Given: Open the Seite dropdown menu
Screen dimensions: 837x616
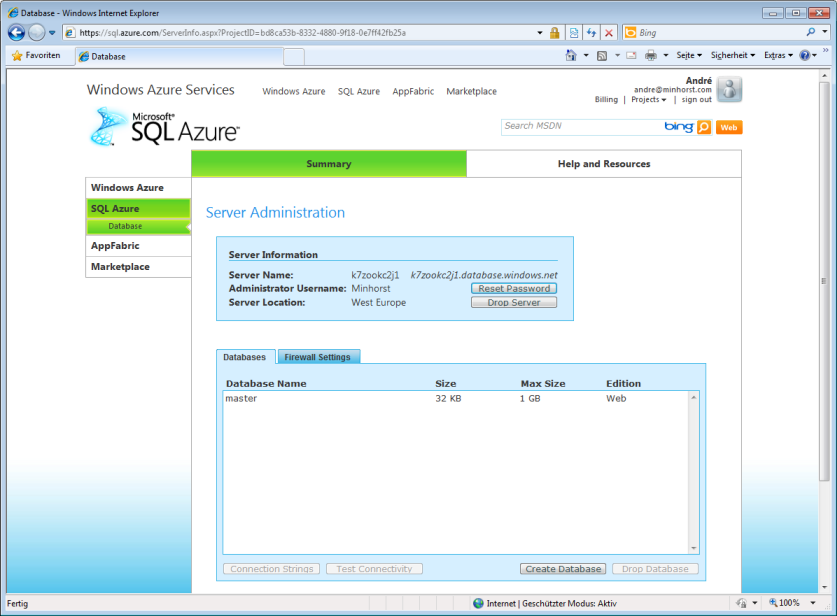Looking at the screenshot, I should pos(689,56).
